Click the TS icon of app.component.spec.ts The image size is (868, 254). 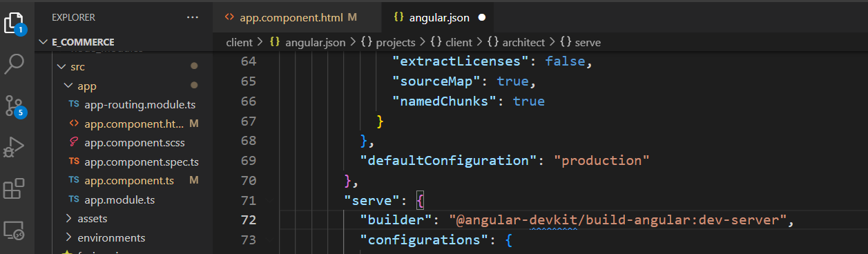(x=74, y=162)
